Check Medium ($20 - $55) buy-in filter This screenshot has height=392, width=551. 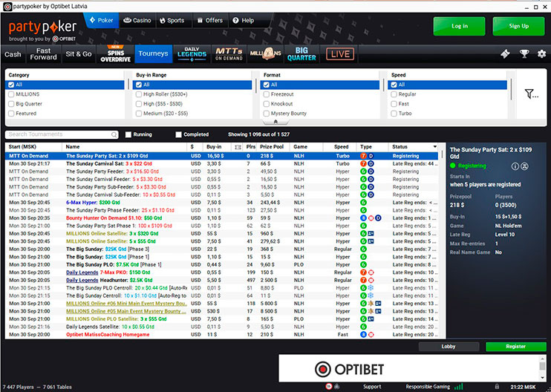(x=139, y=114)
